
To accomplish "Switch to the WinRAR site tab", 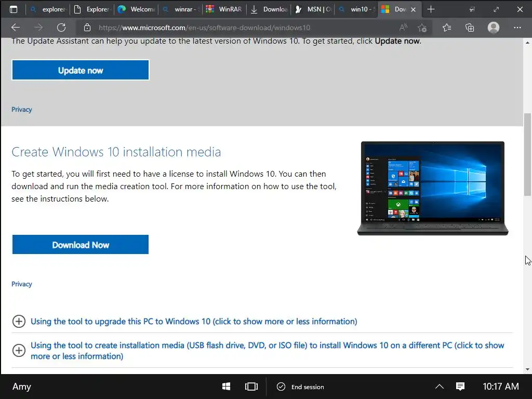I will point(224,9).
